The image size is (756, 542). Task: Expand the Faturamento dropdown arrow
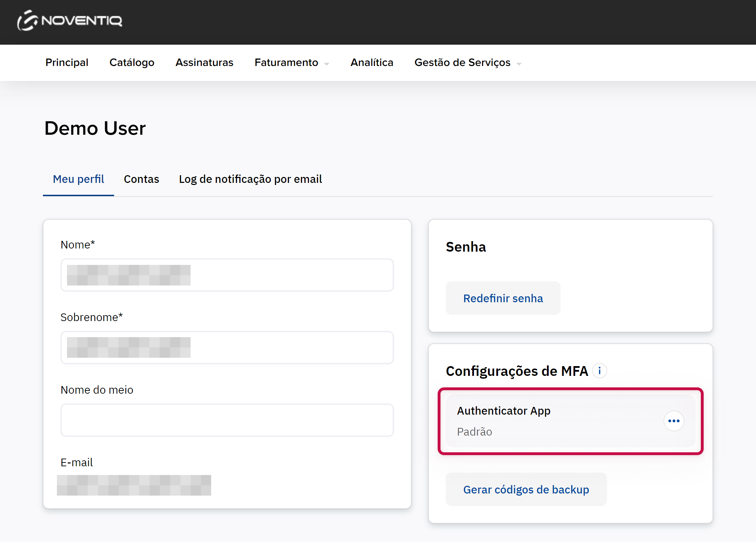pos(327,64)
